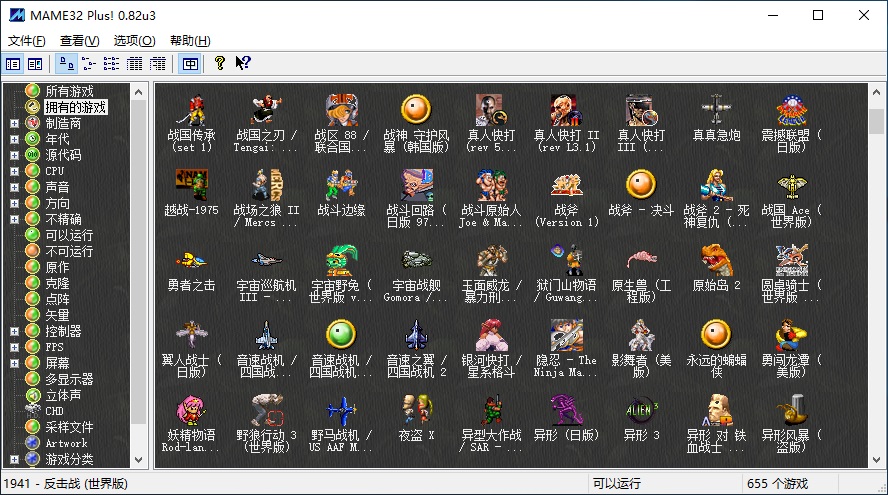888x495 pixels.
Task: Click the folder tree scroll-down arrow
Action: [x=139, y=460]
